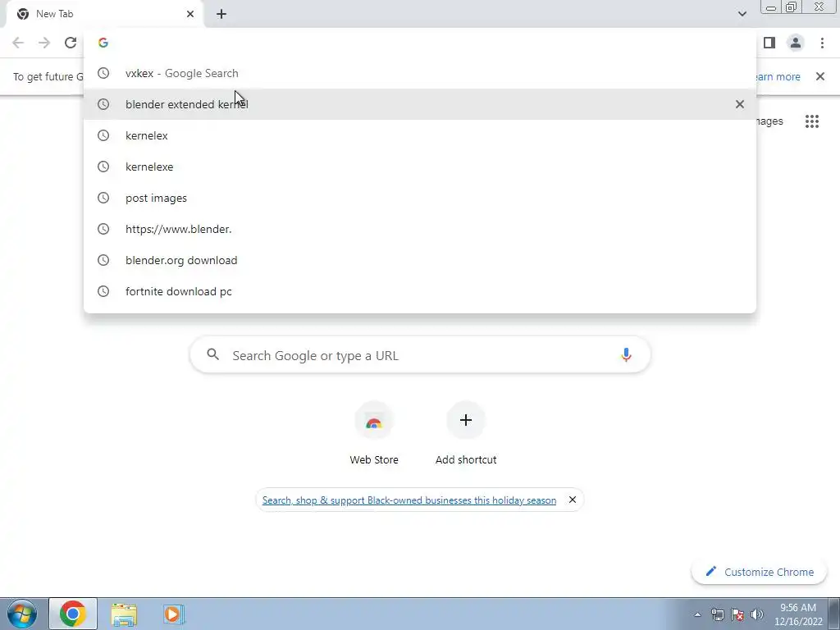
Task: Select the 'vxkex - Google Search' suggestion
Action: (x=420, y=73)
